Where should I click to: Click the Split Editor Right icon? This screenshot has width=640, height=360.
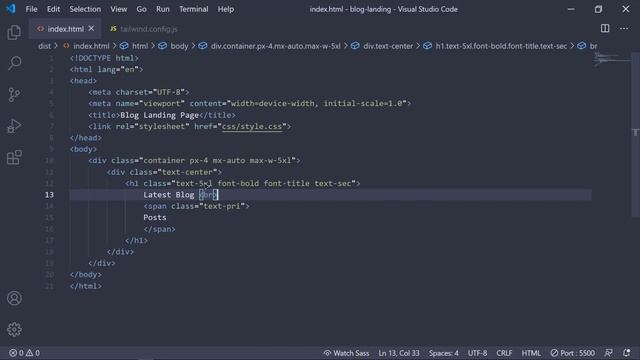point(605,29)
